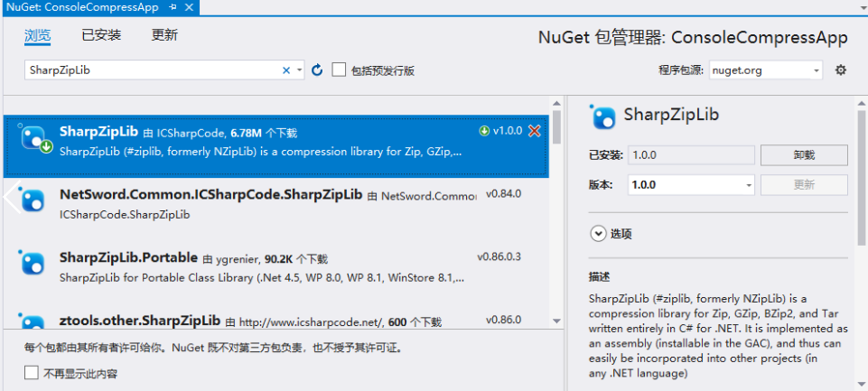Switch to the 已安装 tab
The width and height of the screenshot is (868, 391).
101,35
